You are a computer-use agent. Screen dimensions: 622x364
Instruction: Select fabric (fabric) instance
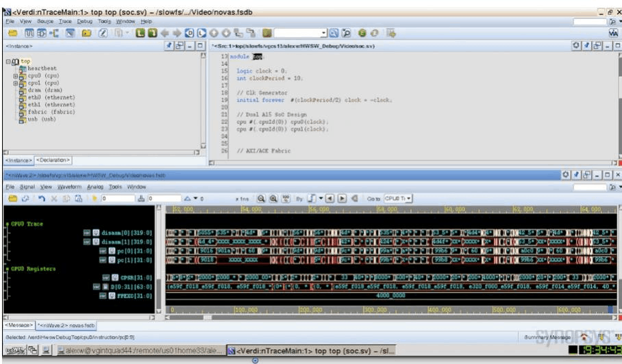pos(51,112)
